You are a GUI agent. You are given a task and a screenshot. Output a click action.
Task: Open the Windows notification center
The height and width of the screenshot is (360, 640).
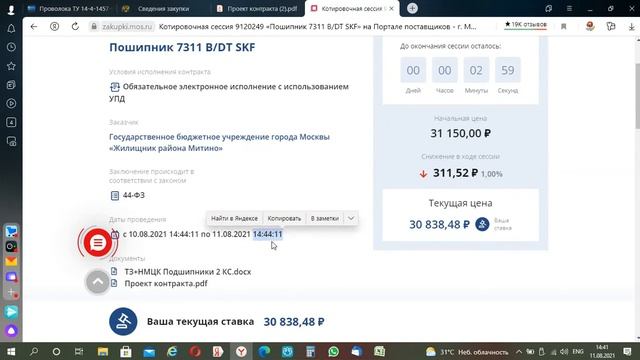click(627, 351)
